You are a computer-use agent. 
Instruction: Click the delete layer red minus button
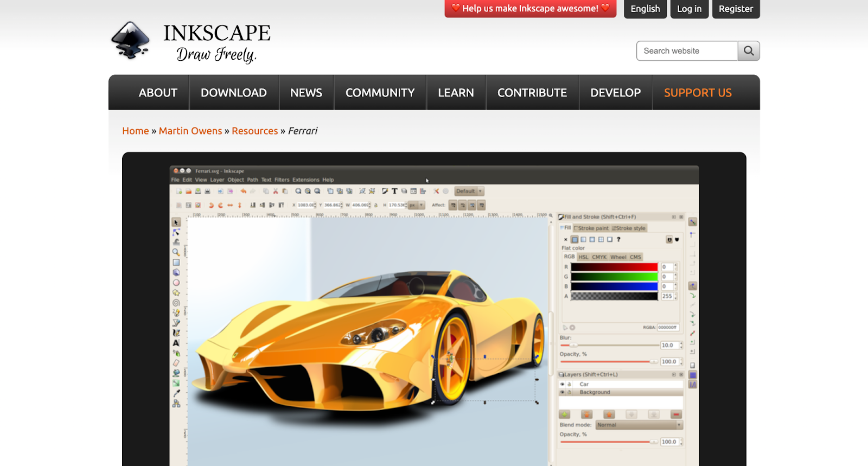click(676, 414)
